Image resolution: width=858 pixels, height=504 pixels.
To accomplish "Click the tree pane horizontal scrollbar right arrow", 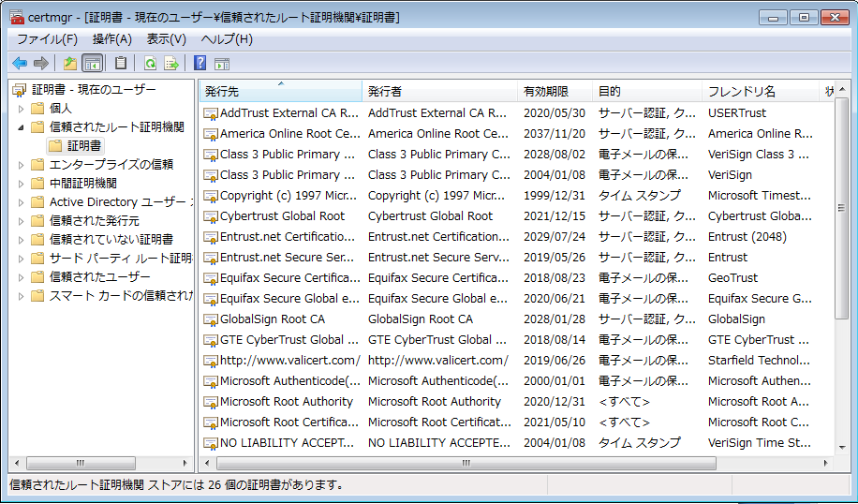I will 185,464.
